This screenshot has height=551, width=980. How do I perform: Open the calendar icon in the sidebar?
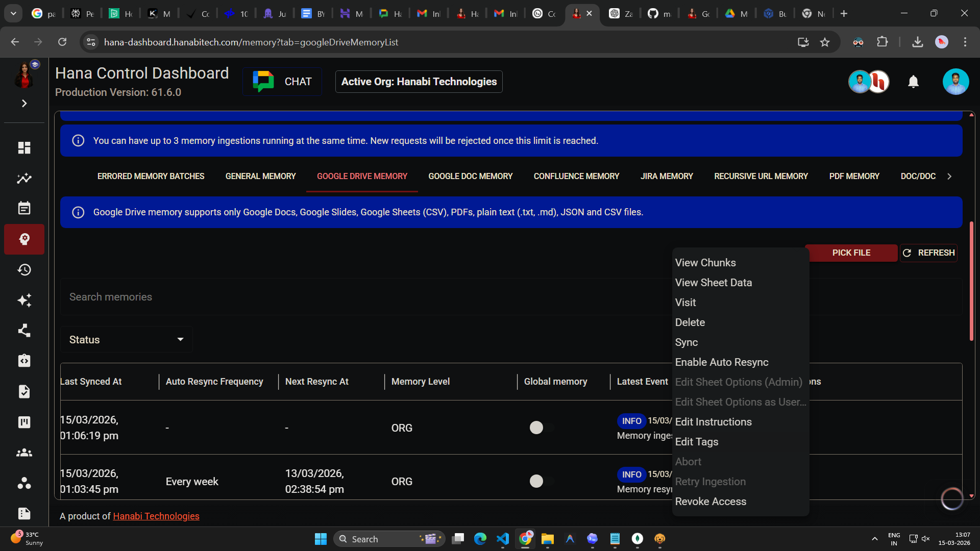tap(24, 208)
